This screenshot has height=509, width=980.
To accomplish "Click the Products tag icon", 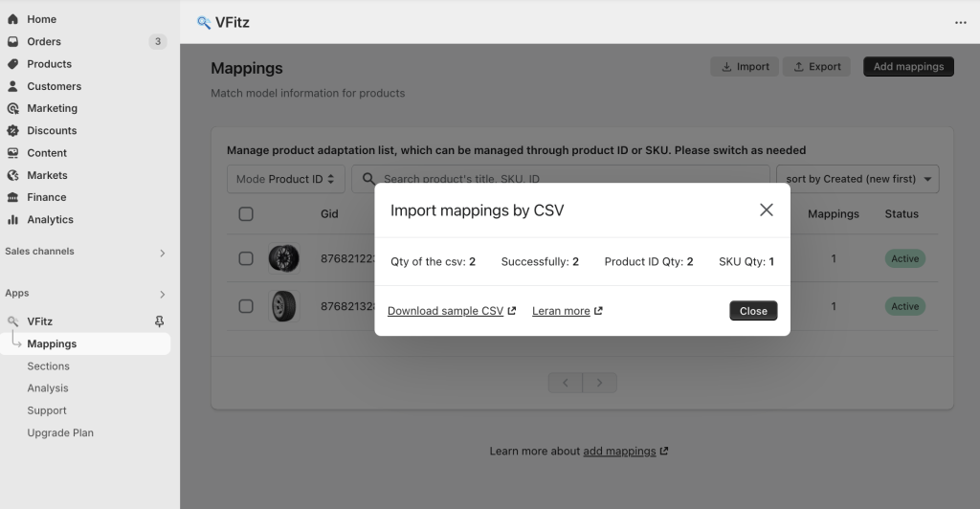I will pyautogui.click(x=12, y=64).
